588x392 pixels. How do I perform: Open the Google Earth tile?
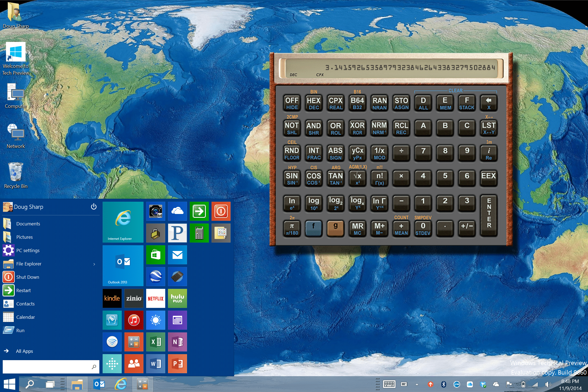[156, 277]
